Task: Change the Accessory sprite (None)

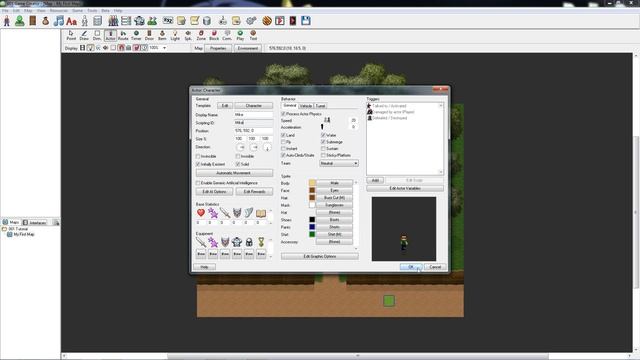Action: pyautogui.click(x=334, y=242)
